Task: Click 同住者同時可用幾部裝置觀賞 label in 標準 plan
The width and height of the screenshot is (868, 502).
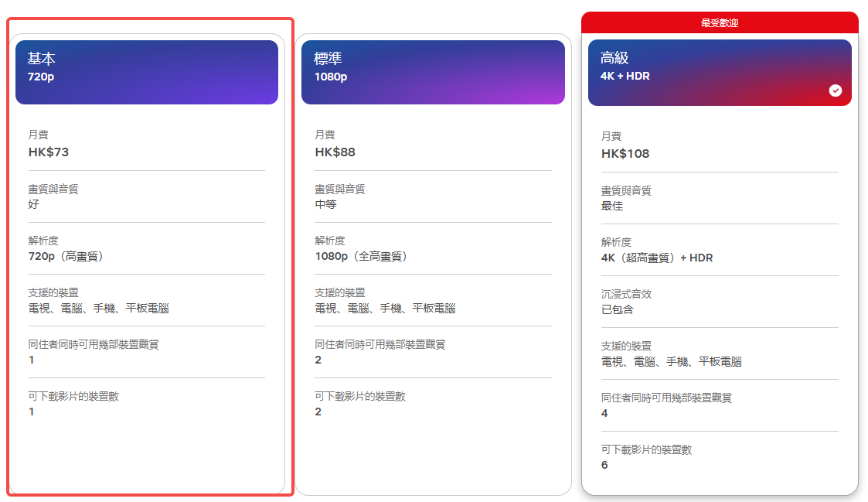Action: (x=380, y=345)
